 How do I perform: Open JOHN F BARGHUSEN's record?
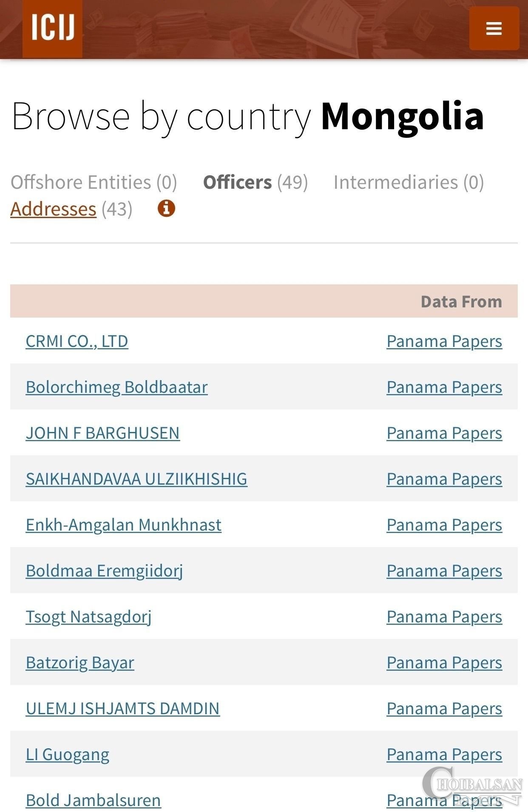(x=103, y=433)
